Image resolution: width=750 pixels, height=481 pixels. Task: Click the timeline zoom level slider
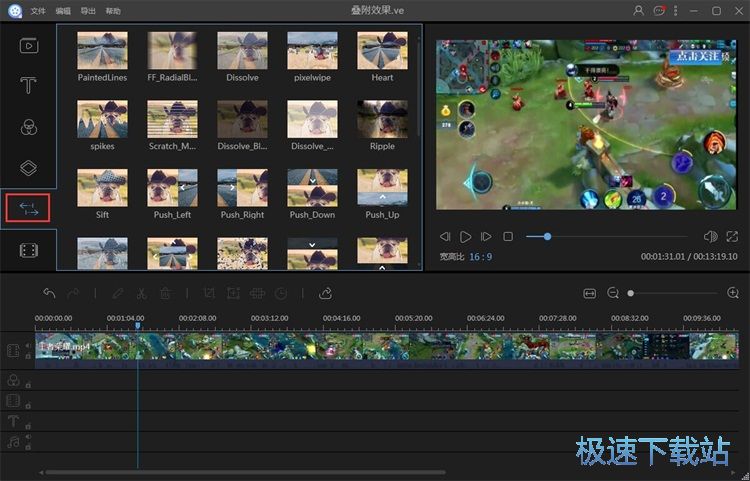[673, 293]
